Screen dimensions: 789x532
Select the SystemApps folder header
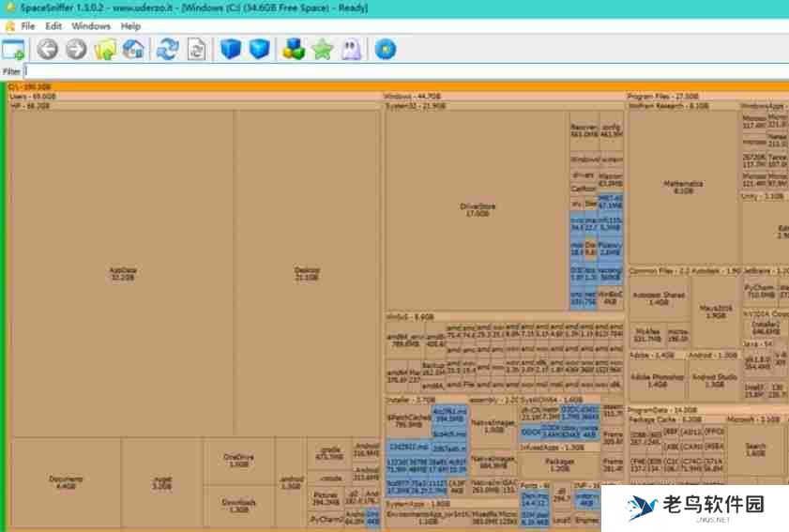click(x=451, y=503)
